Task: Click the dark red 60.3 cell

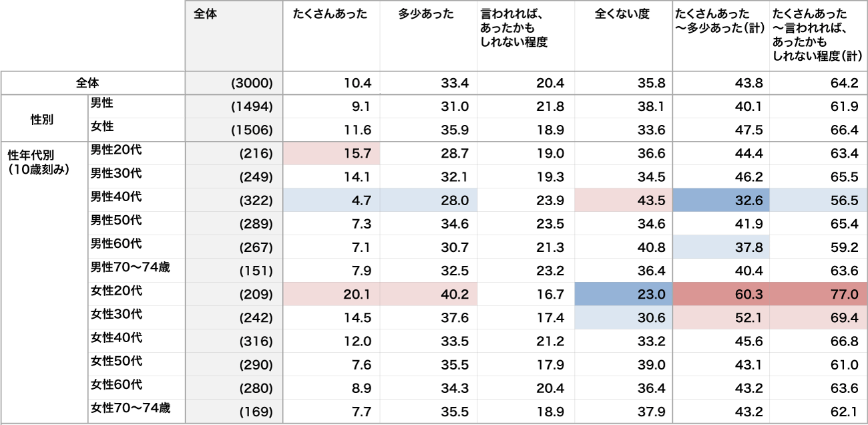Action: [x=720, y=295]
